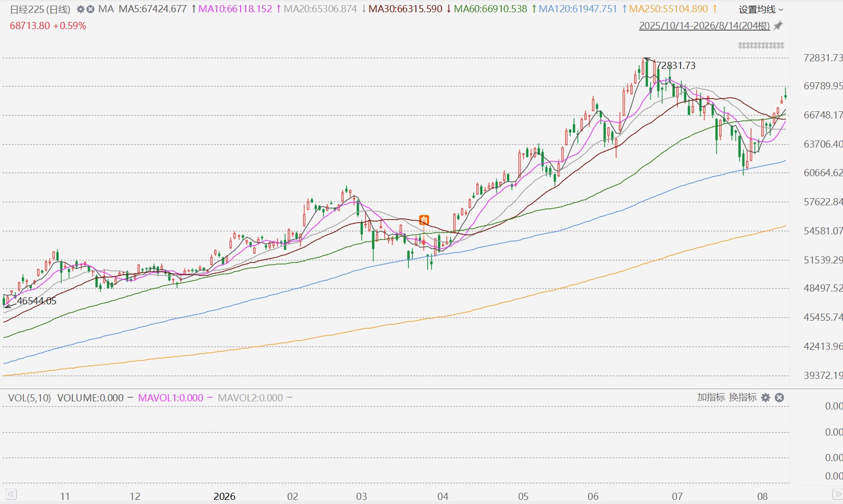Expand the 设置均线 dropdown

[x=761, y=9]
